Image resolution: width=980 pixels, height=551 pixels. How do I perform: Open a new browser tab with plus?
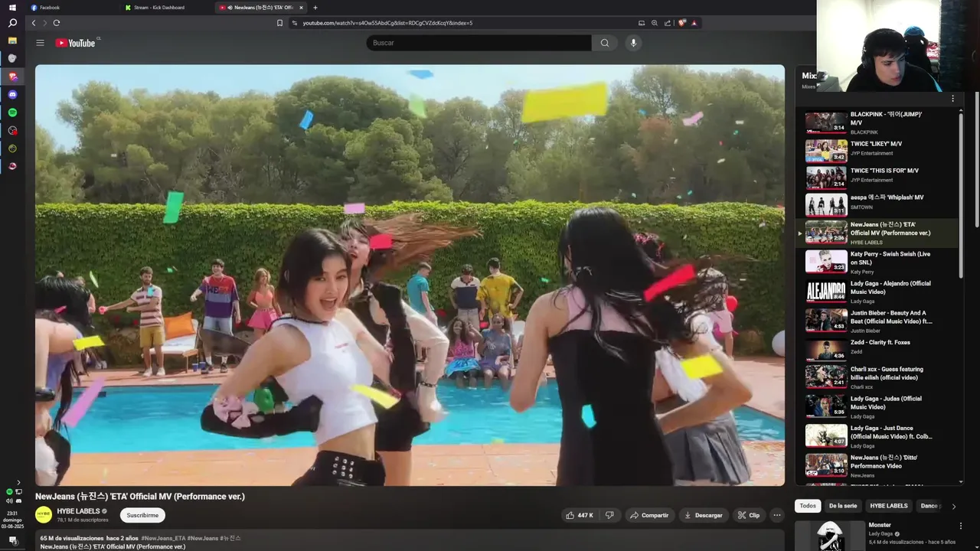(x=315, y=8)
